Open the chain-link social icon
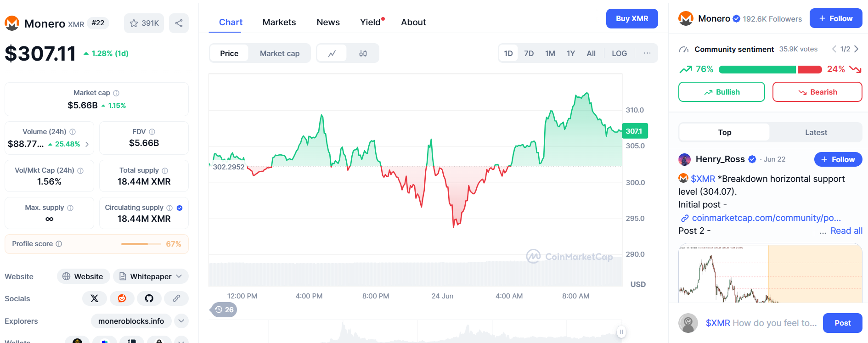Image resolution: width=868 pixels, height=343 pixels. coord(176,298)
